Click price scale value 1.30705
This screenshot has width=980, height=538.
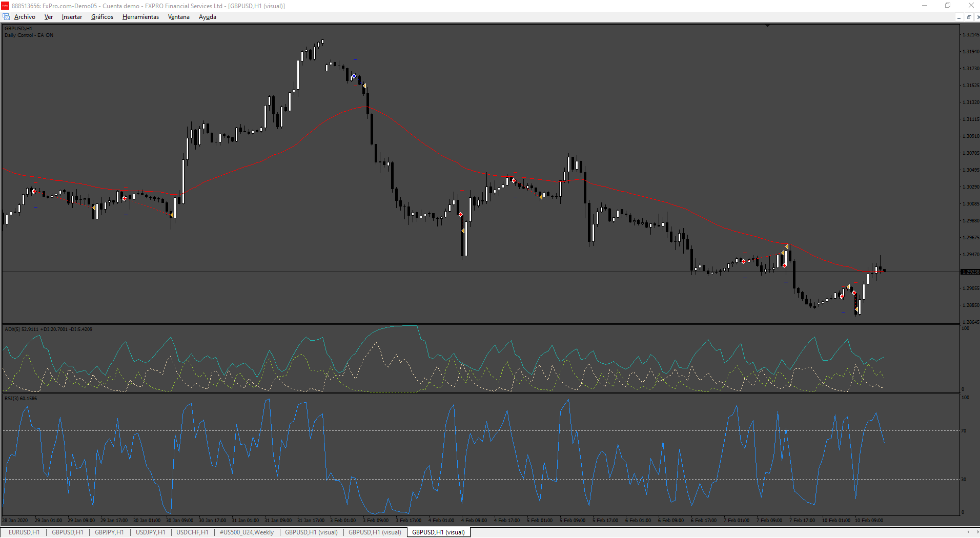point(971,153)
